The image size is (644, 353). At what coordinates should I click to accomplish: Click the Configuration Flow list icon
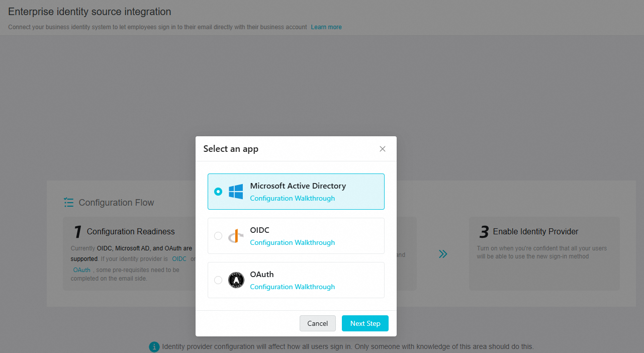pyautogui.click(x=69, y=203)
